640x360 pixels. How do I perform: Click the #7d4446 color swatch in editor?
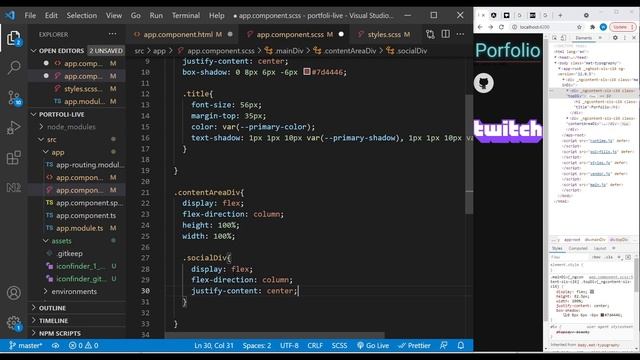[x=307, y=72]
